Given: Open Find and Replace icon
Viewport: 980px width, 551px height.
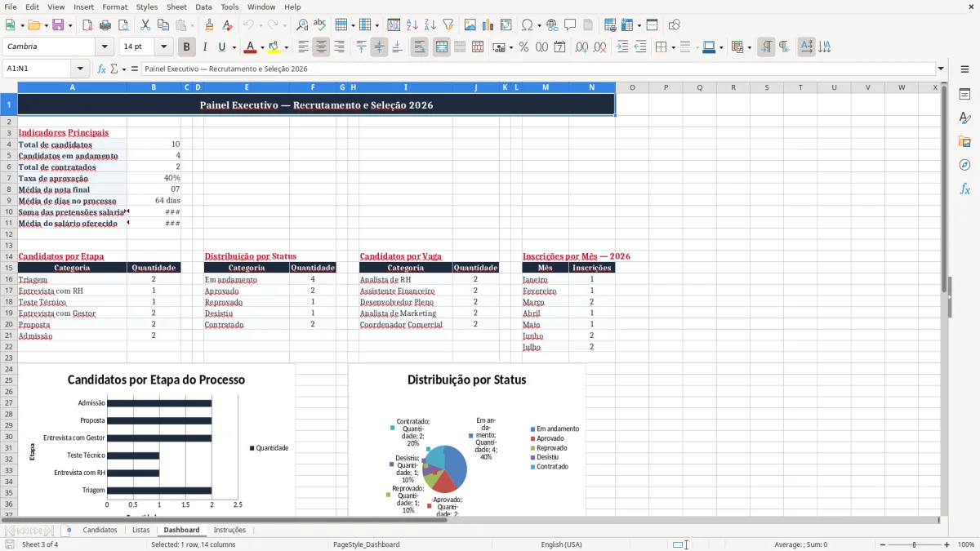Looking at the screenshot, I should [x=301, y=25].
